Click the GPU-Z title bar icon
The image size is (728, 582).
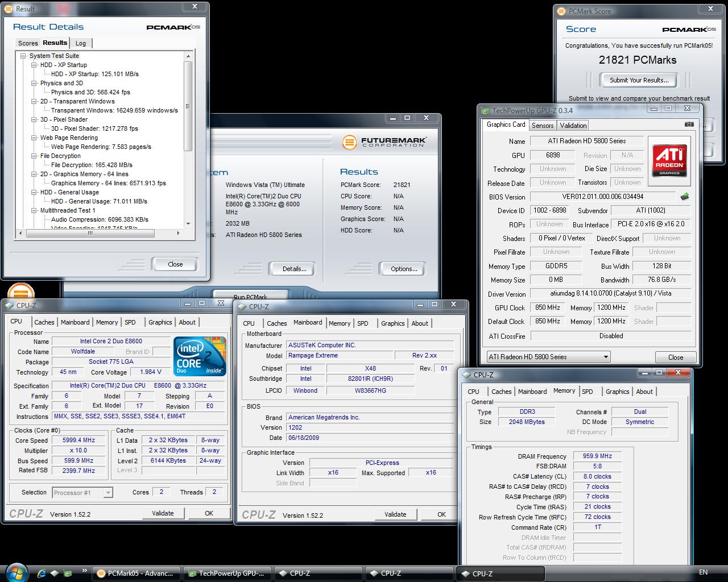pyautogui.click(x=486, y=111)
